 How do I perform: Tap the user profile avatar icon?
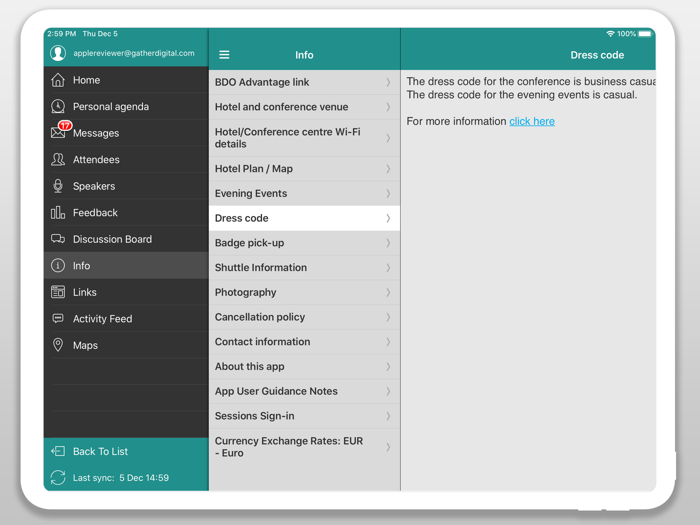coord(58,53)
